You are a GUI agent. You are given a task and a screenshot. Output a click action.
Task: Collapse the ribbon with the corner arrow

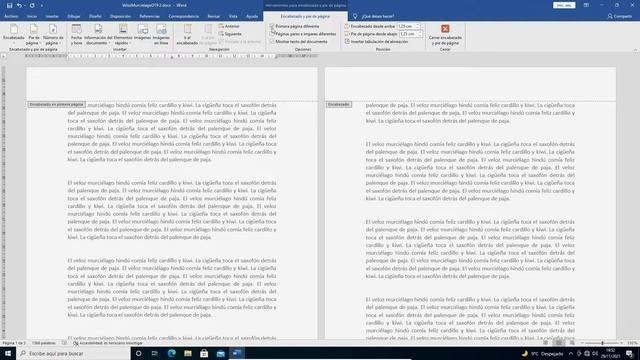[635, 49]
